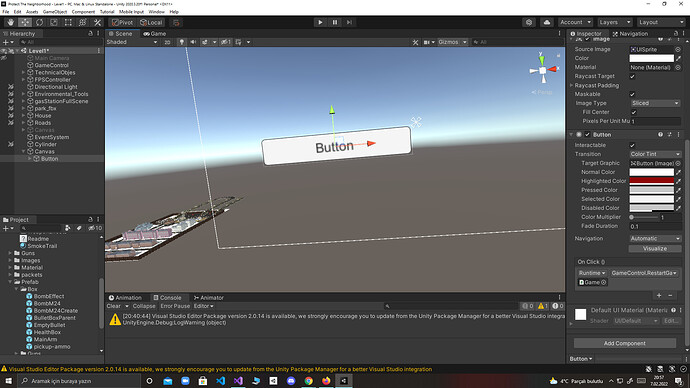Open the Highlighted Color red swatch
The width and height of the screenshot is (690, 388).
point(651,181)
